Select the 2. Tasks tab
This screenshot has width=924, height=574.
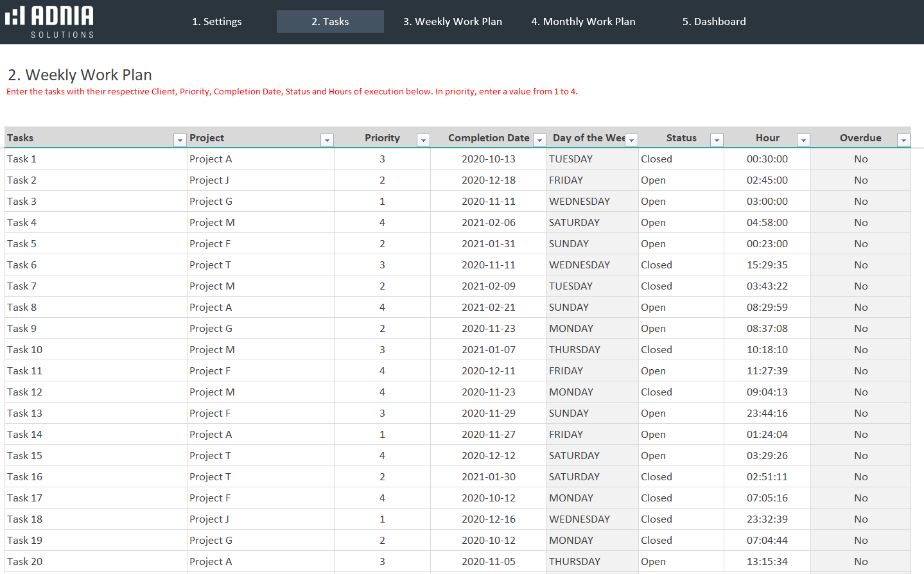pyautogui.click(x=330, y=22)
